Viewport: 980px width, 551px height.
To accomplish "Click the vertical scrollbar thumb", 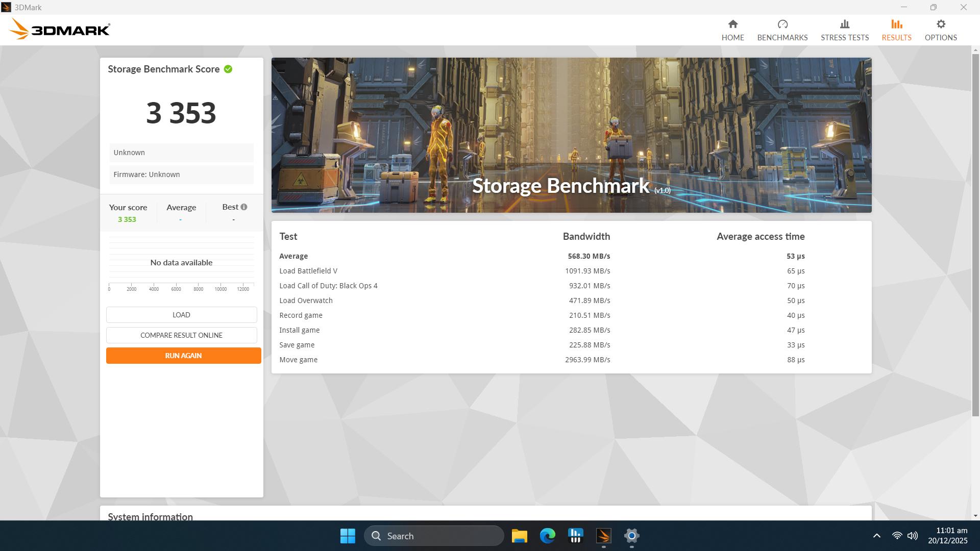I will 975,235.
